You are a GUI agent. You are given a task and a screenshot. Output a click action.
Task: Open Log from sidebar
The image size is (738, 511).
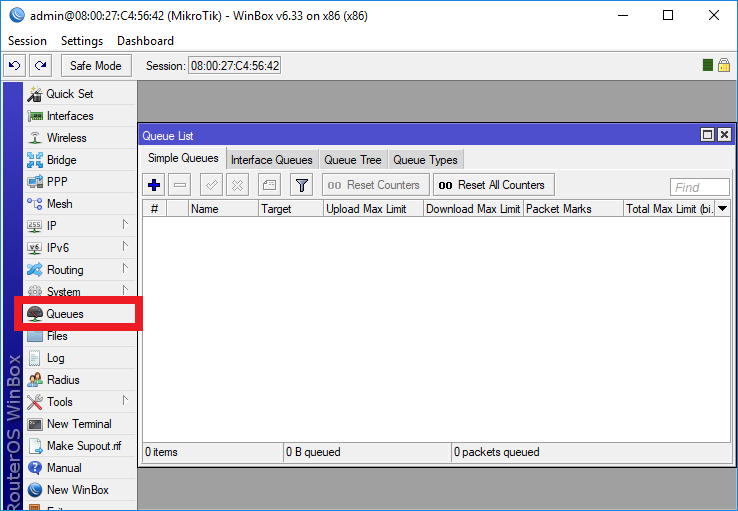80,358
